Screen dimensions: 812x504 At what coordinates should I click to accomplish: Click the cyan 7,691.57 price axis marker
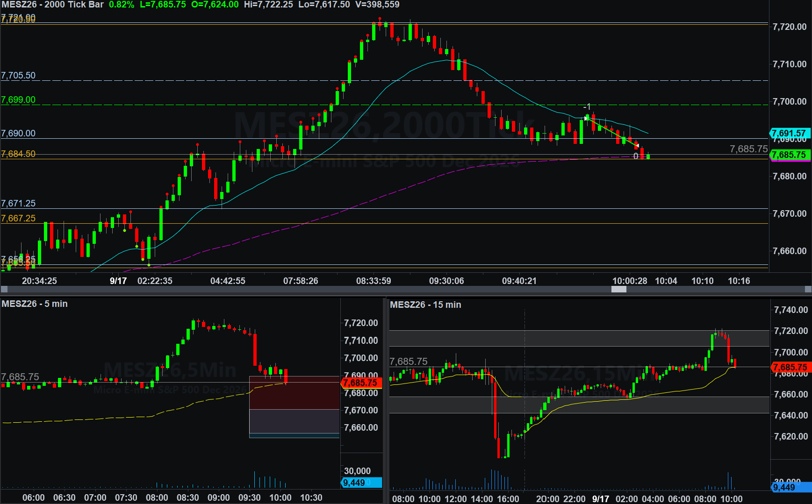tap(790, 133)
